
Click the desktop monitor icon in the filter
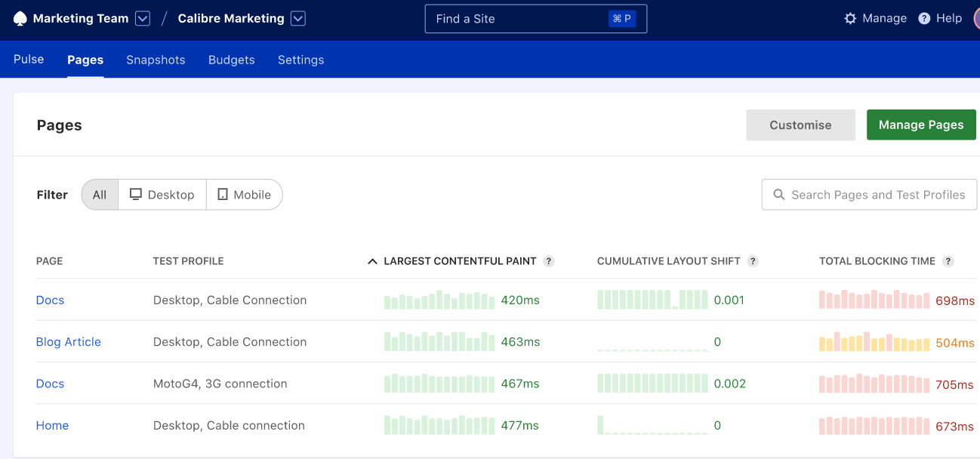point(136,194)
